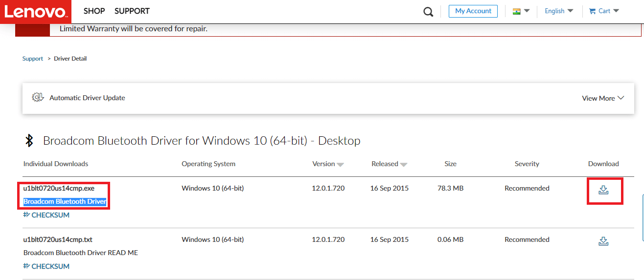Click Operating System column header

pyautogui.click(x=208, y=164)
